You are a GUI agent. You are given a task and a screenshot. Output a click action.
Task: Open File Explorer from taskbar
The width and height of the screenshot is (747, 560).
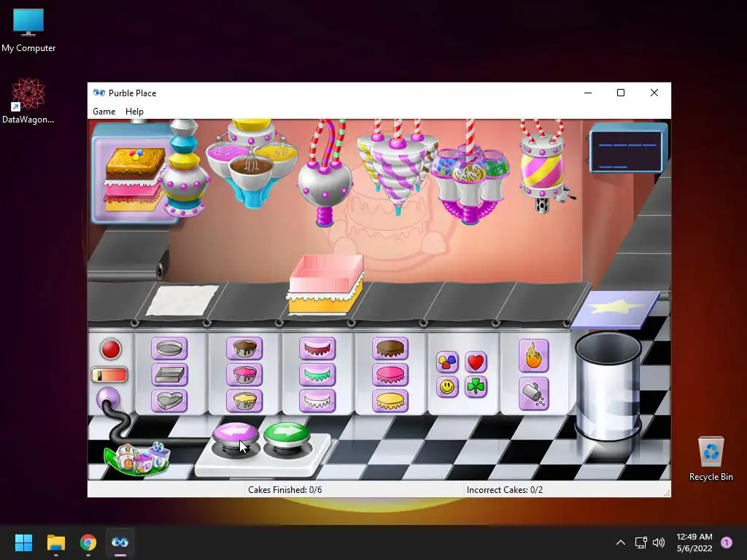55,542
